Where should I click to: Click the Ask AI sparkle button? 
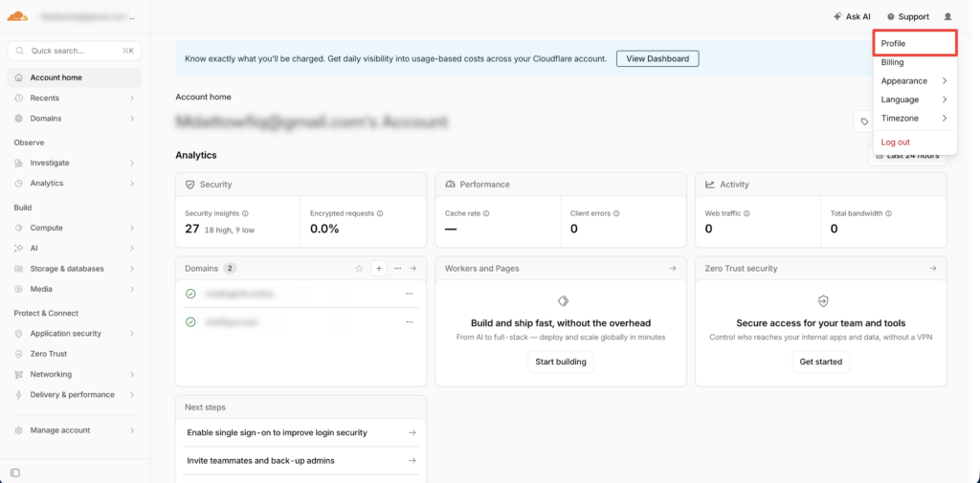pyautogui.click(x=852, y=17)
